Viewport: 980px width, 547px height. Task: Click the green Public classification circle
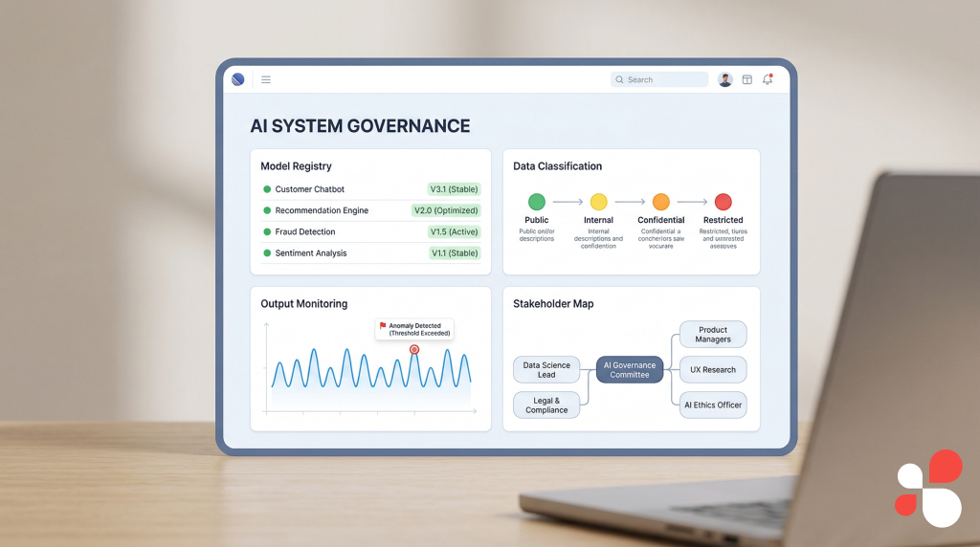pos(536,202)
